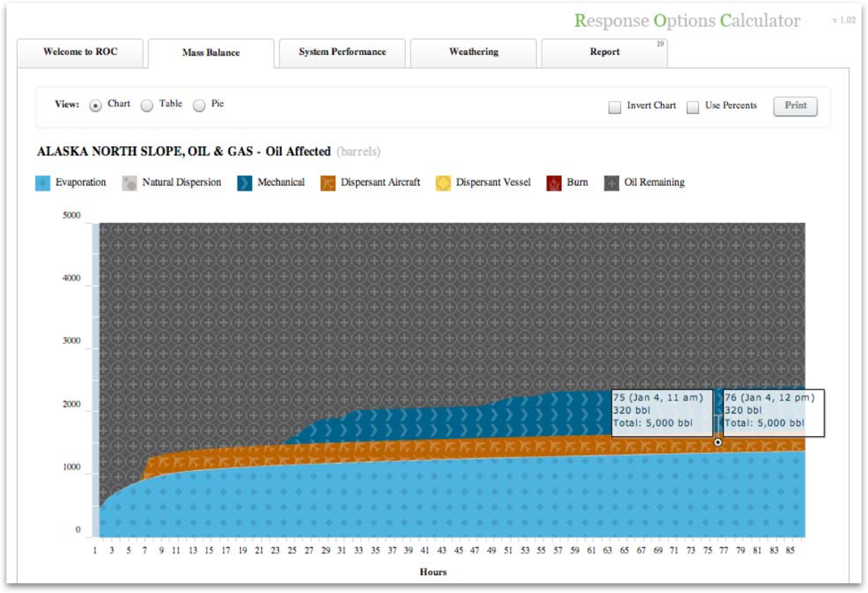868x593 pixels.
Task: Click the Evaporation legend swatch
Action: (43, 183)
